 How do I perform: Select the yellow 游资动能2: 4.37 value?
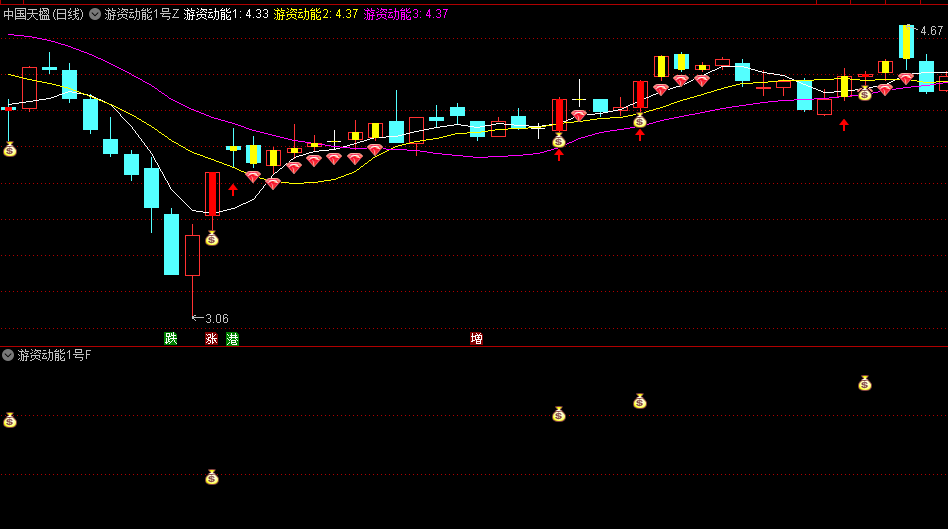(316, 14)
